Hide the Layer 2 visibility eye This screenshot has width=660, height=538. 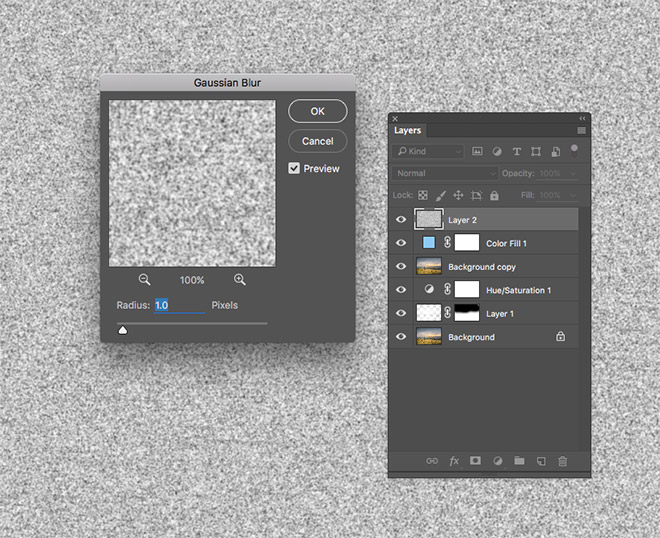401,219
